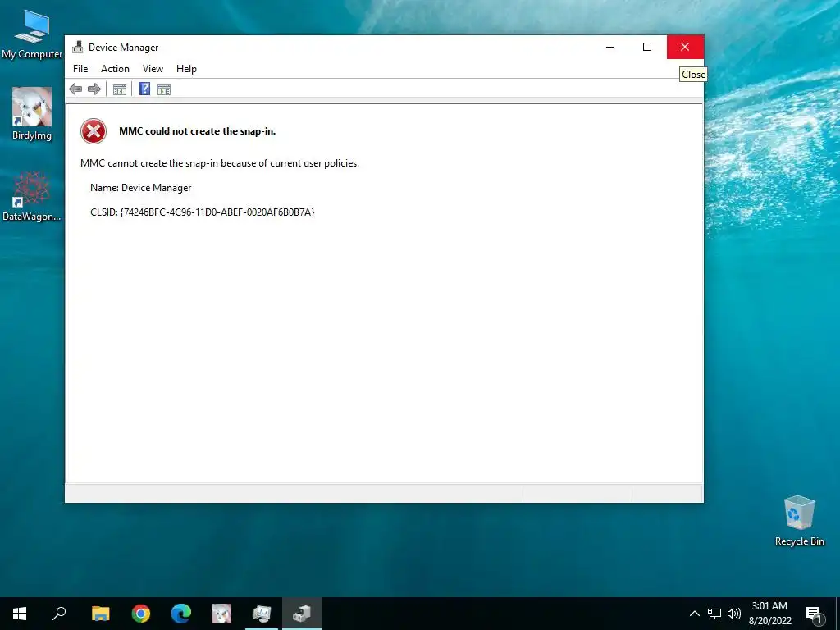Screen dimensions: 840x630
Task: Close the Device Manager window
Action: 685,47
